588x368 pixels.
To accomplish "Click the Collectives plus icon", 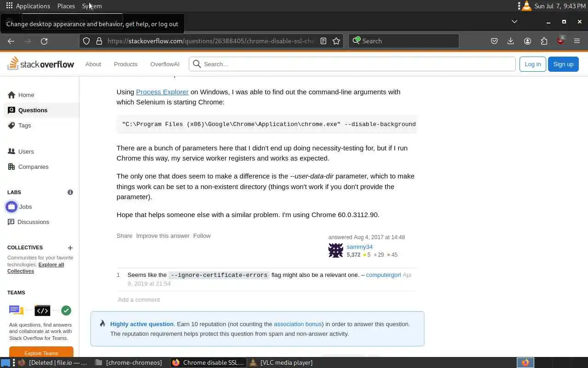I will [x=70, y=248].
